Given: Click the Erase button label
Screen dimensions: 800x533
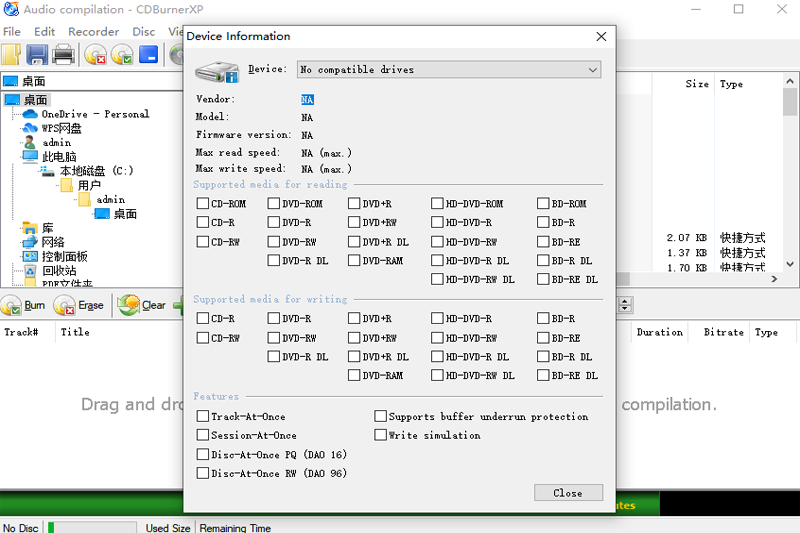Looking at the screenshot, I should coord(91,306).
